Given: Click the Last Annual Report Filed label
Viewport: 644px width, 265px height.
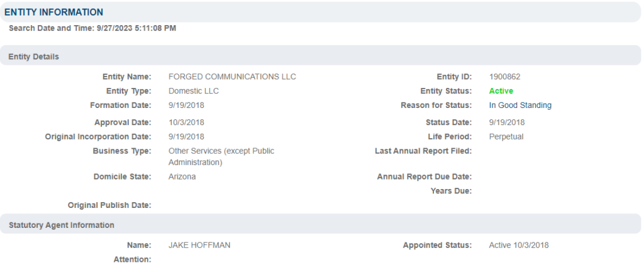Looking at the screenshot, I should 423,151.
